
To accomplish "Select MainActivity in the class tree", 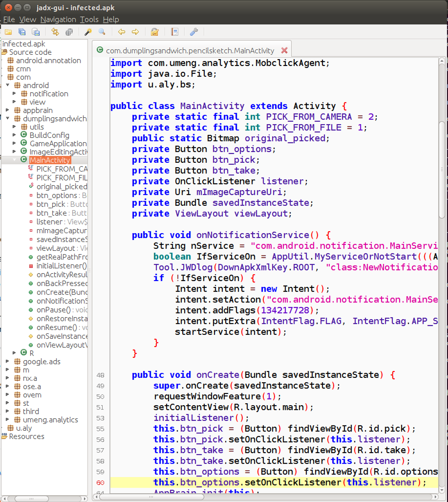I will (50, 160).
